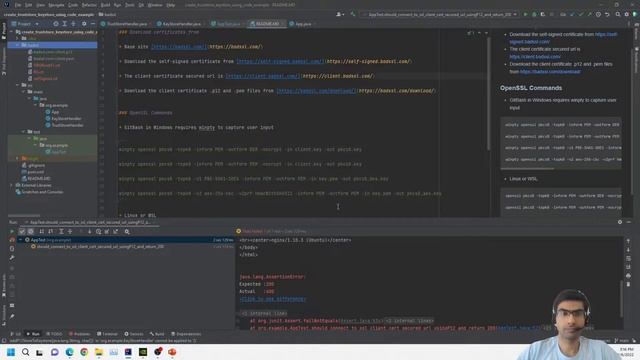
Task: Open File Explorer from the taskbar
Action: [99, 352]
